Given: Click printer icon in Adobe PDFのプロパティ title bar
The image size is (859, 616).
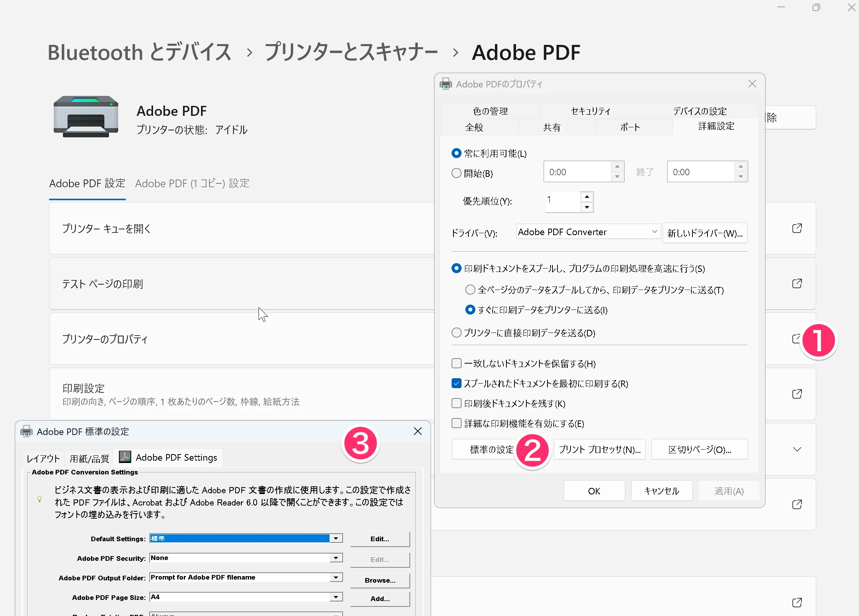Looking at the screenshot, I should click(446, 84).
